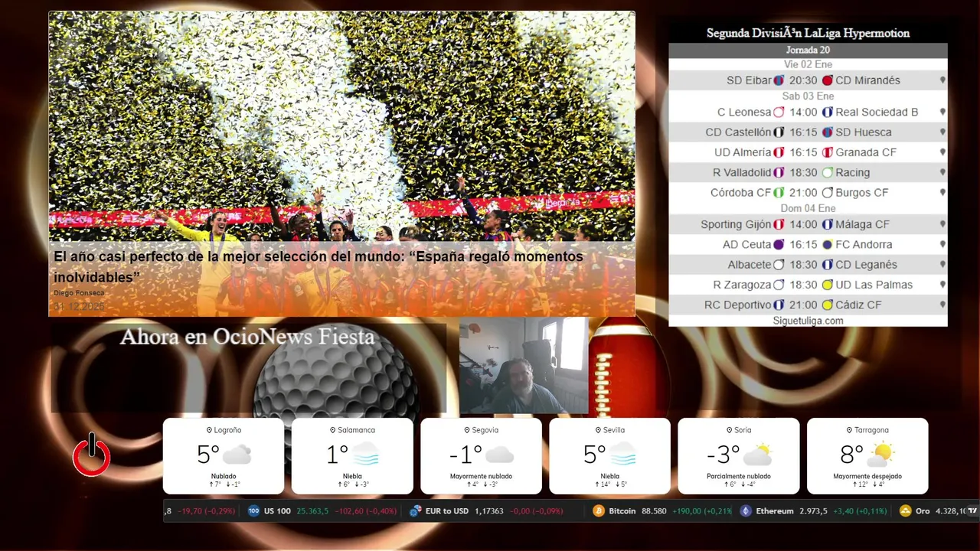Click the SD Eibar team crest
The height and width of the screenshot is (551, 980).
pos(779,80)
